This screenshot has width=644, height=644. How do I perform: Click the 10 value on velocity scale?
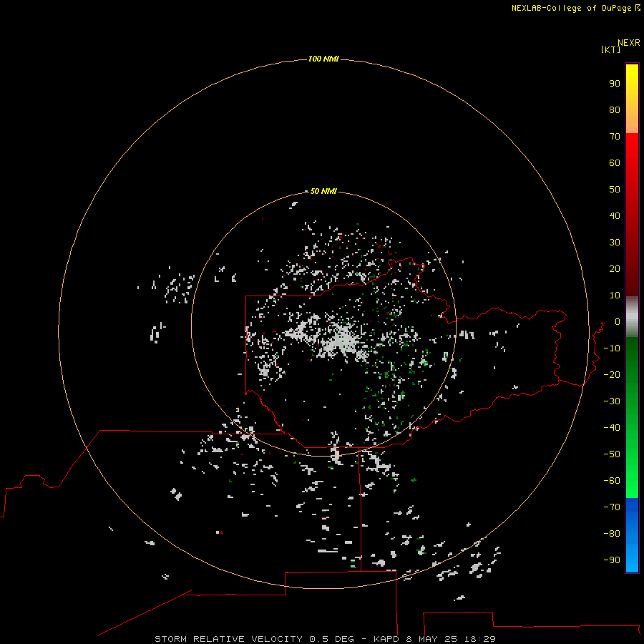click(x=615, y=296)
